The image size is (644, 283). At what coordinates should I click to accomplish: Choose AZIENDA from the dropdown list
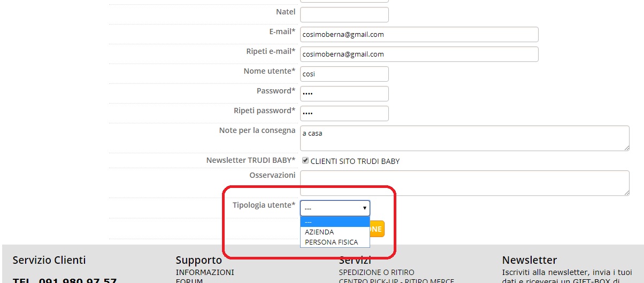pyautogui.click(x=319, y=232)
